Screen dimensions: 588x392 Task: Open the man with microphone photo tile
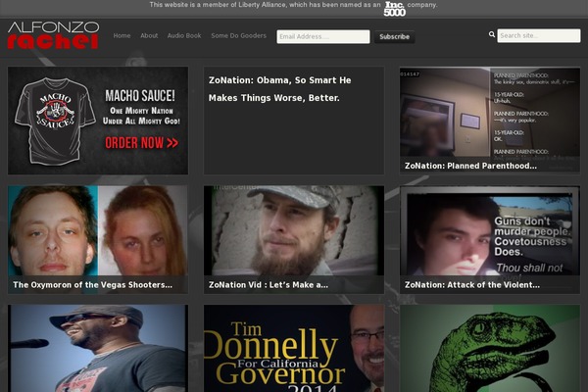click(x=98, y=348)
